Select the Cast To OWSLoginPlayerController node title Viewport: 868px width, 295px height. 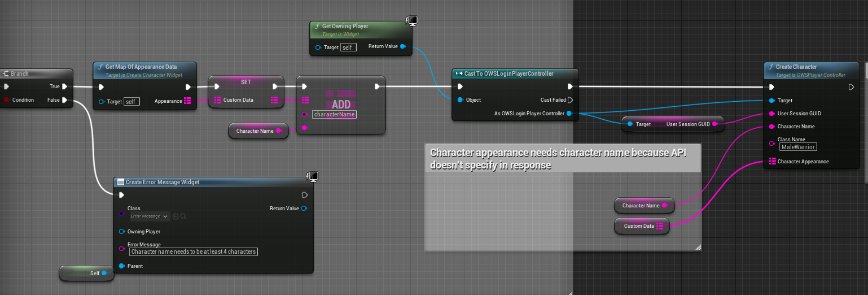point(508,73)
